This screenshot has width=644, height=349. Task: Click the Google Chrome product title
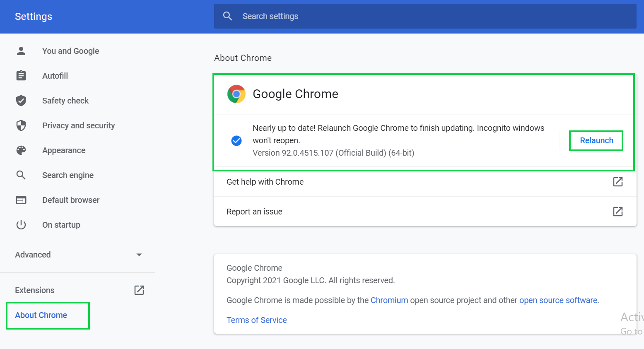[x=295, y=94]
